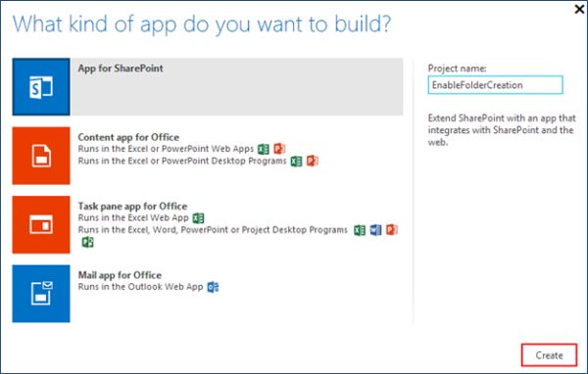
Task: Select the Mail app for Office tile icon
Action: [41, 294]
